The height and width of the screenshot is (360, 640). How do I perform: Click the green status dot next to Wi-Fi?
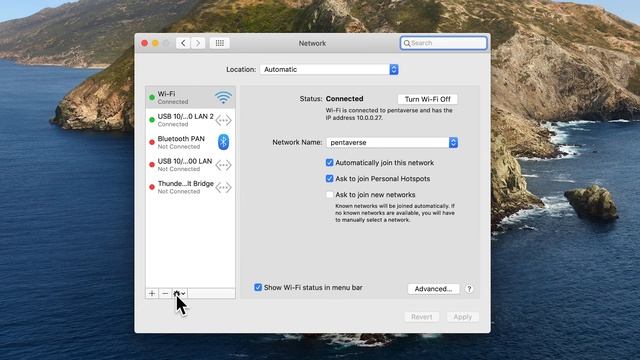152,98
